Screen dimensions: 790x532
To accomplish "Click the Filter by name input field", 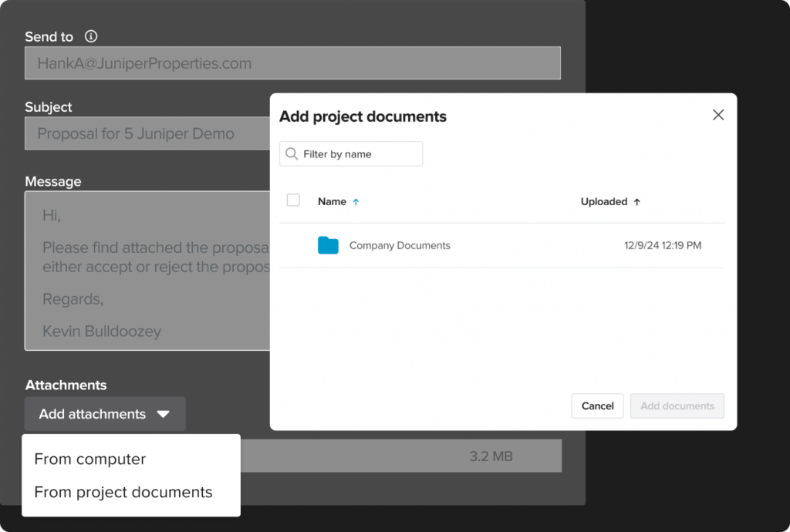I will (x=355, y=153).
